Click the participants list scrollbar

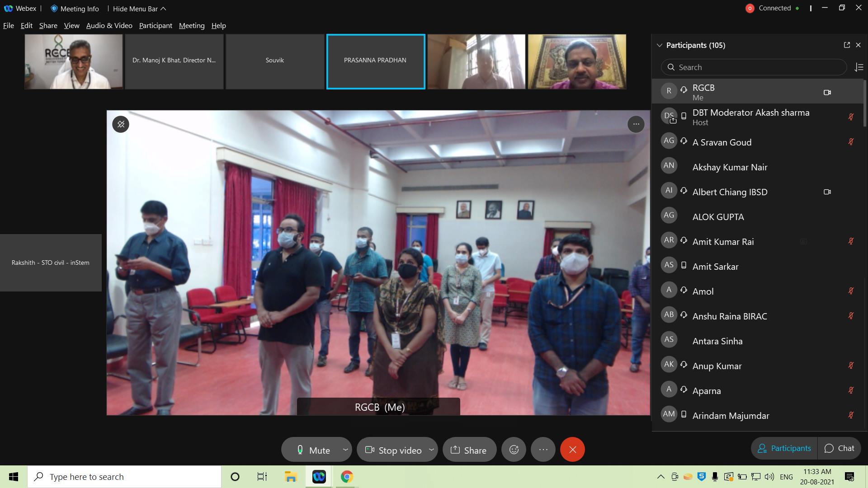click(864, 103)
